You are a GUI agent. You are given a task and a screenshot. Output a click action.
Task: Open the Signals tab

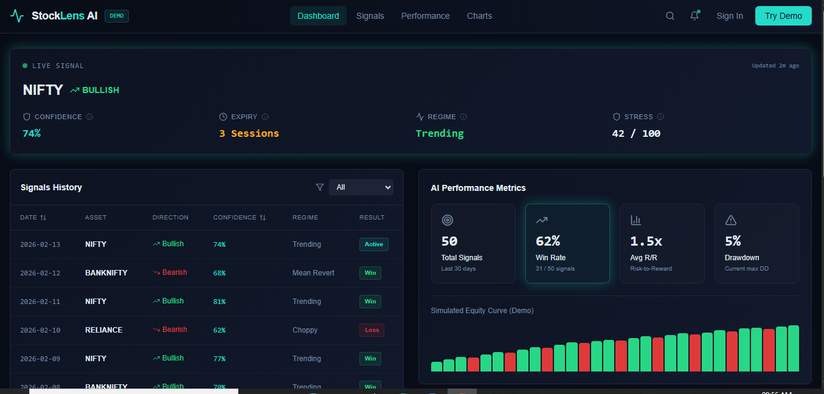370,16
